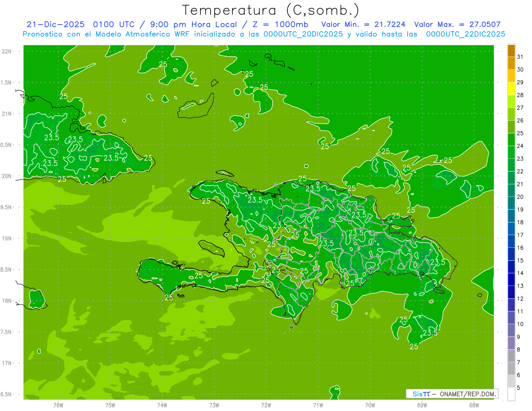Click the "76W" longitude axis label
This screenshot has height=411, width=532.
[58, 405]
